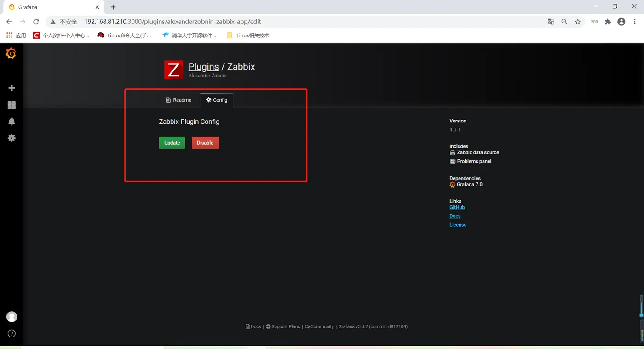Close the Grafana browser tab

[97, 7]
